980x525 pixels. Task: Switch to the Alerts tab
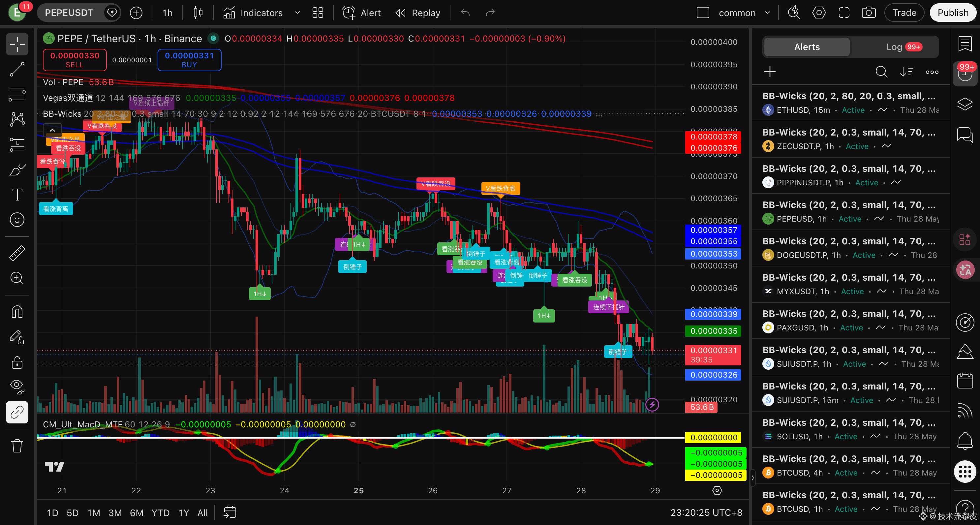(807, 47)
